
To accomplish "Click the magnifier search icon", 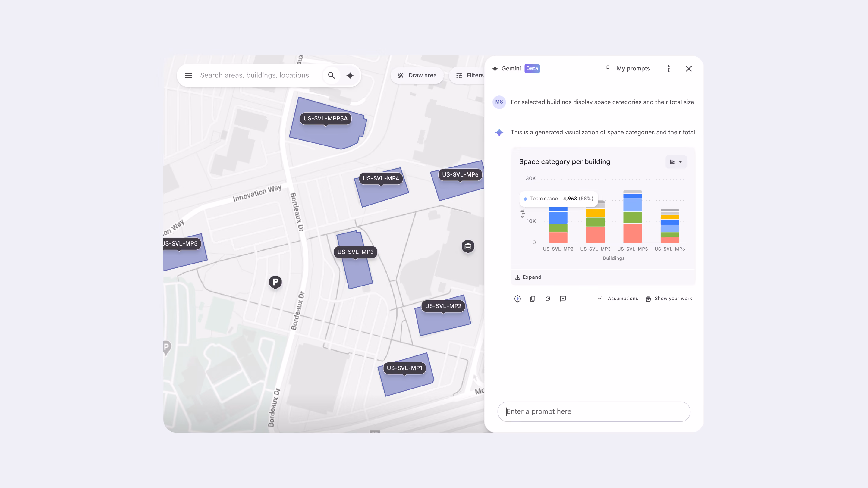I will click(x=332, y=75).
